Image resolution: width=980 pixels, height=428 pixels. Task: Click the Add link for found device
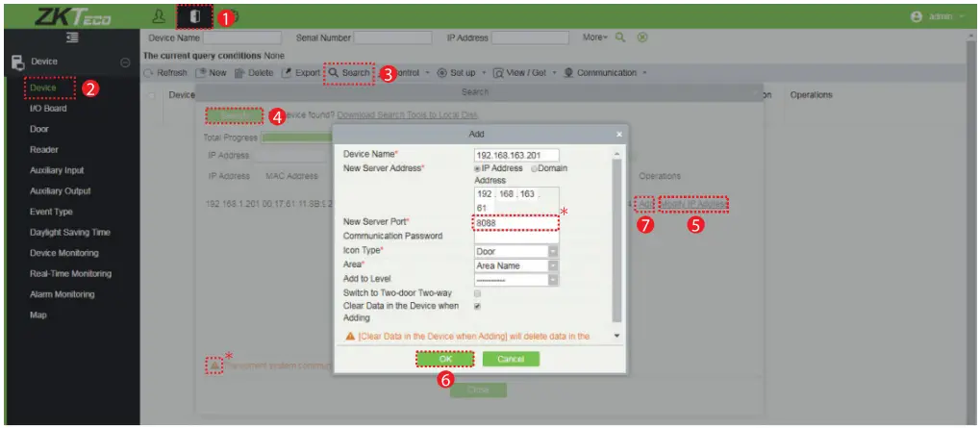point(645,204)
